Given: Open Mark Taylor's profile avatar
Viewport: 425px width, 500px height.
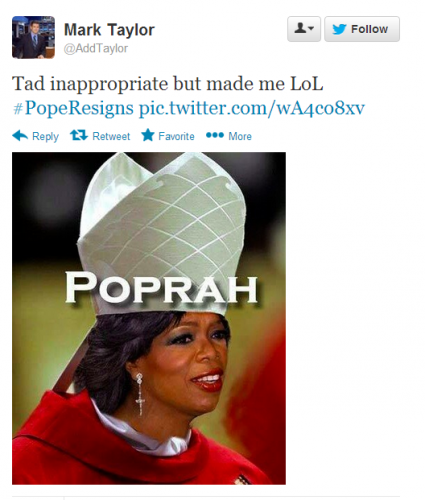Looking at the screenshot, I should (x=33, y=37).
